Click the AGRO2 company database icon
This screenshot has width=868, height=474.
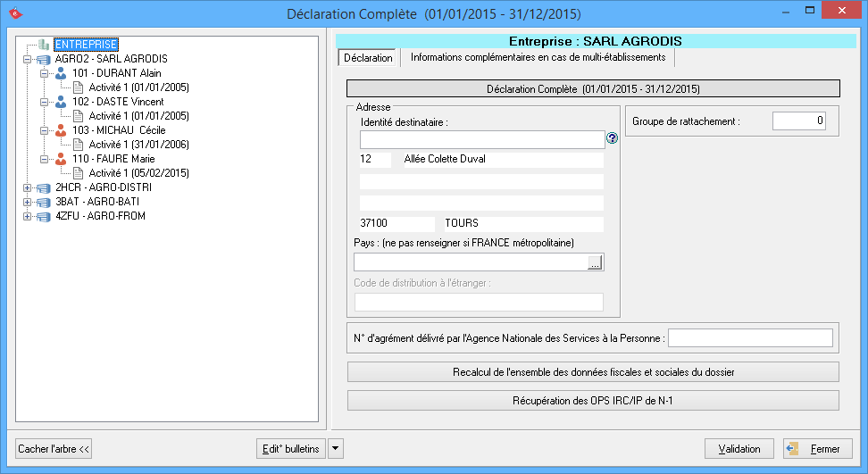[x=44, y=59]
